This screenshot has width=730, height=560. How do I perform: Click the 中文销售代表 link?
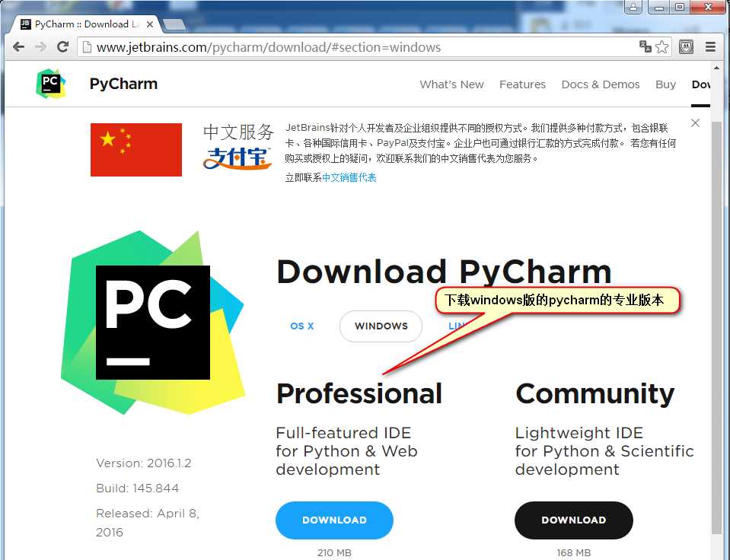[349, 177]
